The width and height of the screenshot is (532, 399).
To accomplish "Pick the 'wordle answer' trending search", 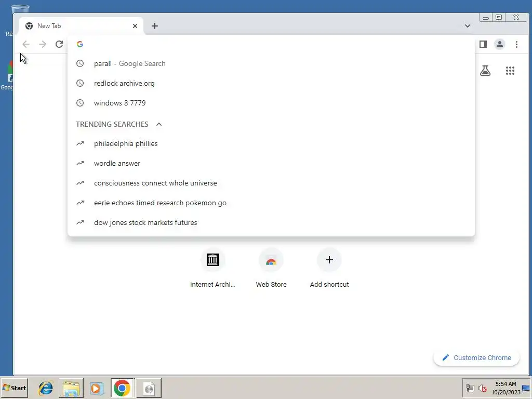I will pyautogui.click(x=271, y=163).
